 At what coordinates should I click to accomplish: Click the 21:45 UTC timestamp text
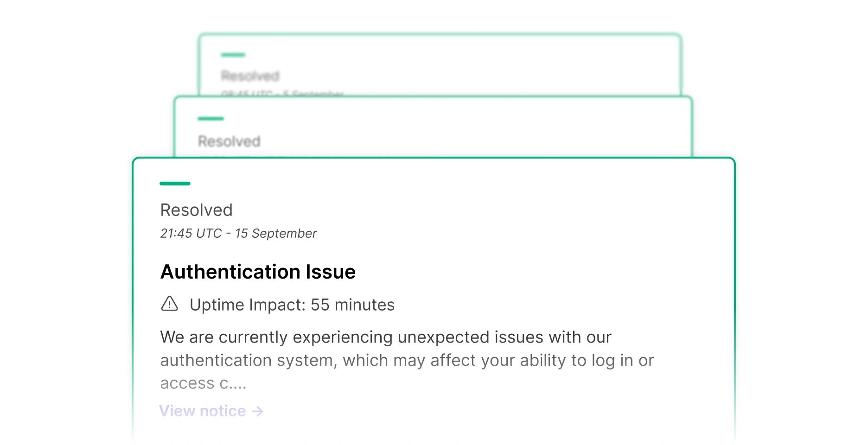238,233
